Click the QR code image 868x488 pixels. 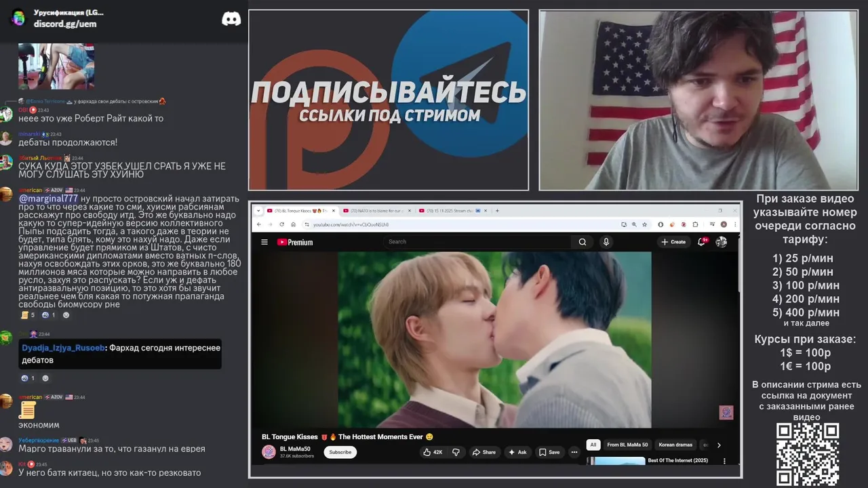(x=808, y=453)
